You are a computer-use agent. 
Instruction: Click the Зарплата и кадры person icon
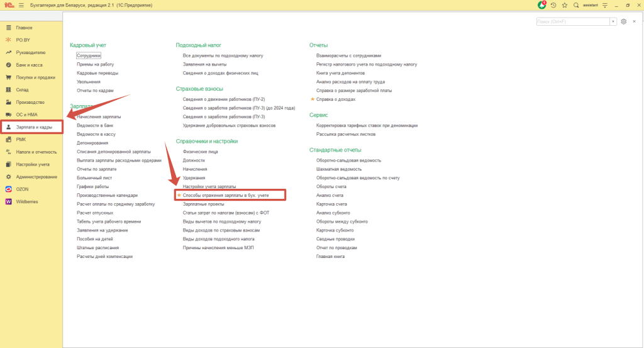(8, 127)
